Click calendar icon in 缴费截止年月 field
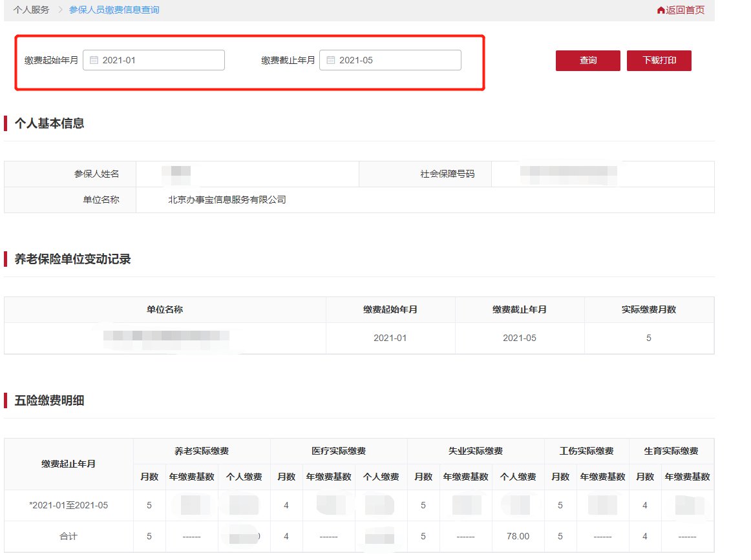751x560 pixels. (330, 60)
